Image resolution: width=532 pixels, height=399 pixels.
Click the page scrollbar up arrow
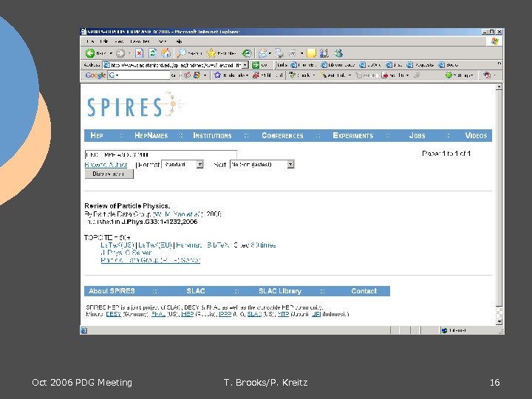(x=499, y=87)
